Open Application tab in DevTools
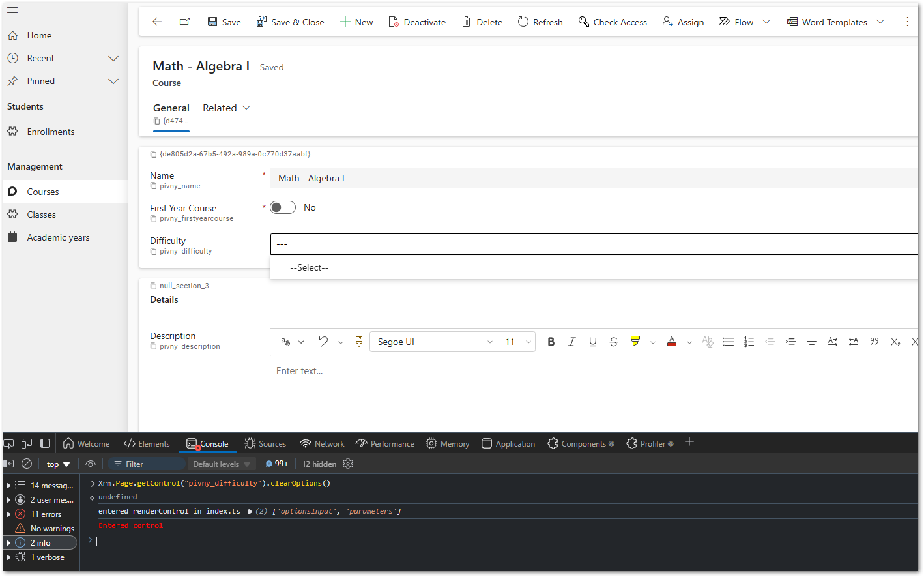This screenshot has width=924, height=577. tap(508, 443)
